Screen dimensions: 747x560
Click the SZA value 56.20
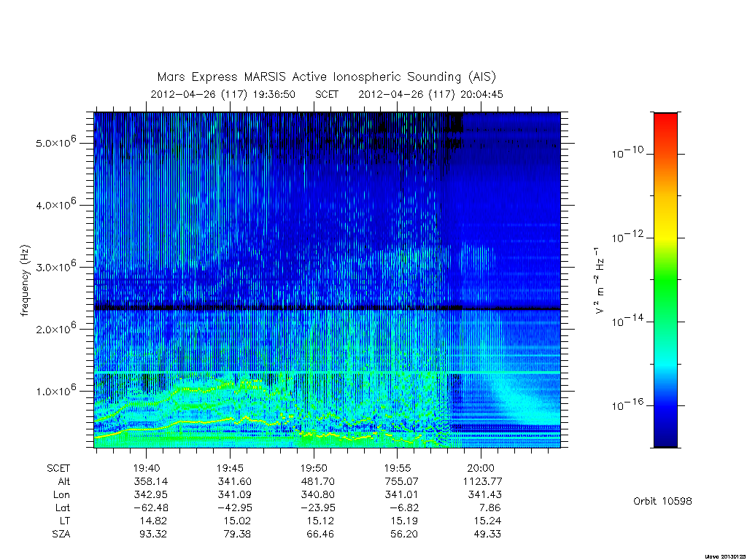pos(404,534)
